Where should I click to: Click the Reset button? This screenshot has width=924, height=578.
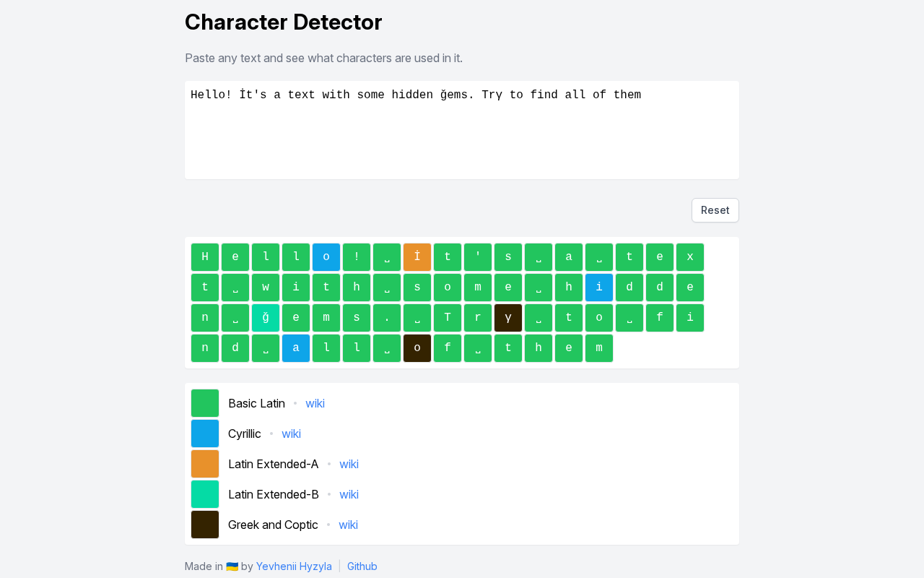tap(715, 210)
